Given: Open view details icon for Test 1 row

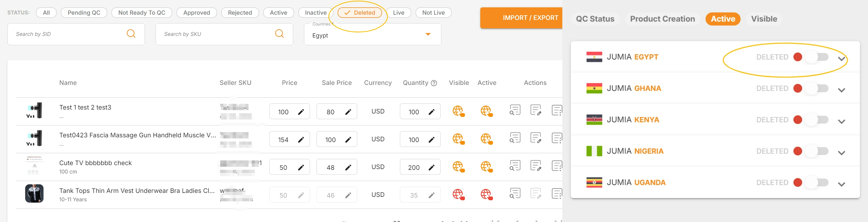Looking at the screenshot, I should 515,111.
